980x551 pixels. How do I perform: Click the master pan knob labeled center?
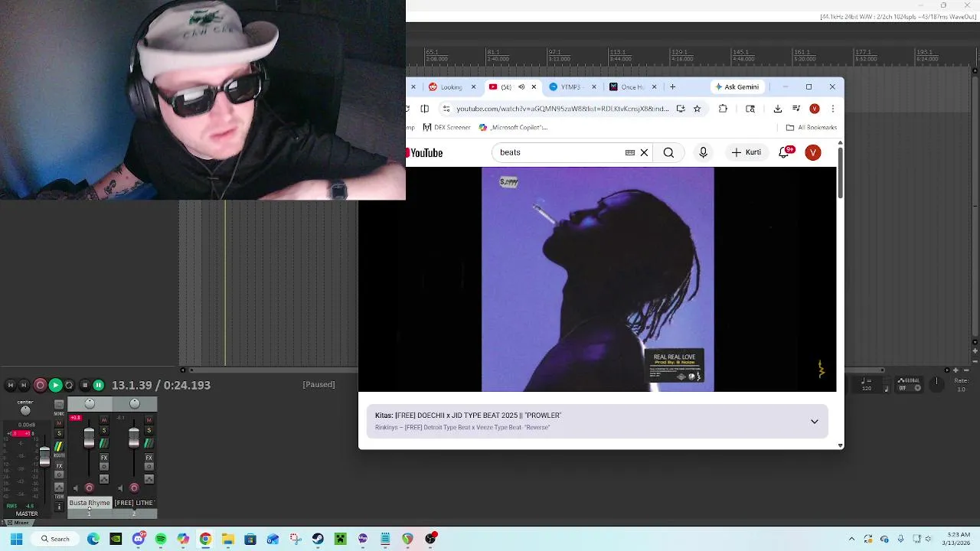coord(25,411)
